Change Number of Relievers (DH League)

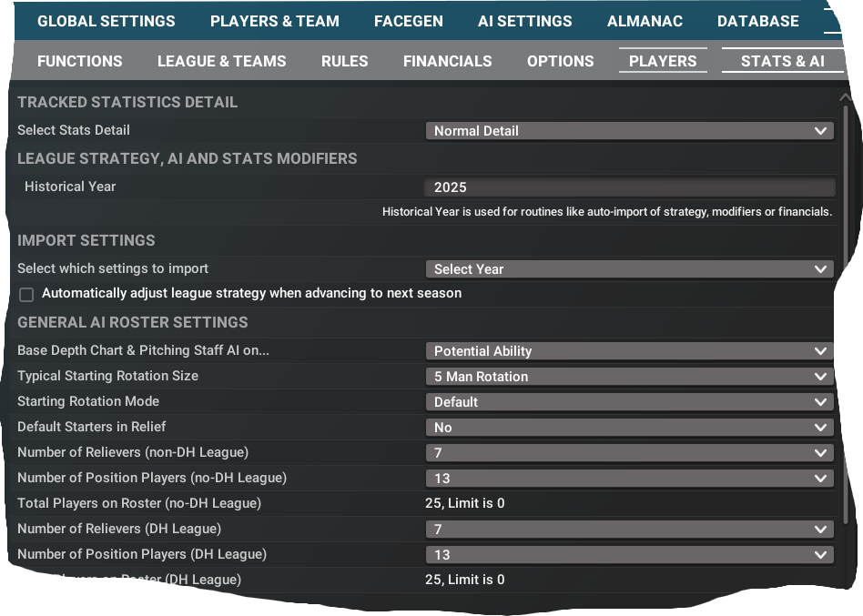(629, 530)
